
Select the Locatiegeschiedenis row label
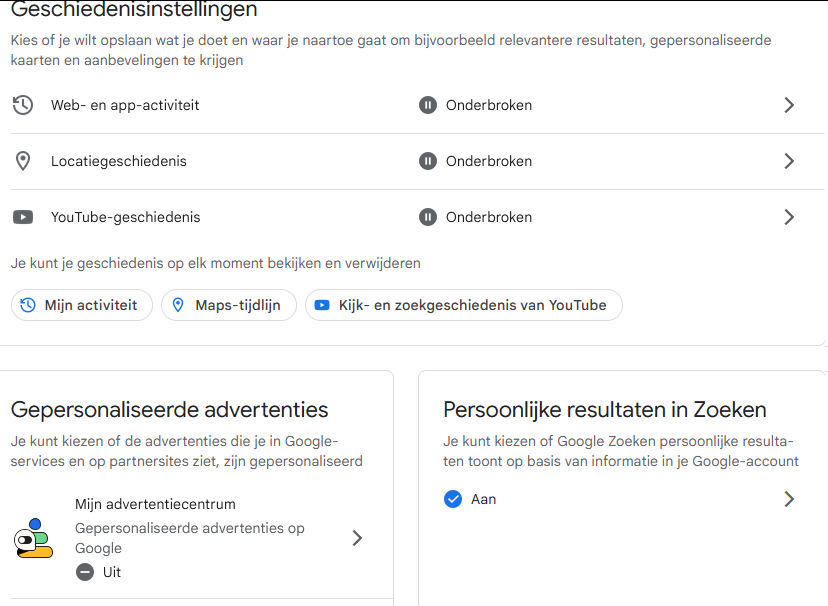[x=119, y=161]
